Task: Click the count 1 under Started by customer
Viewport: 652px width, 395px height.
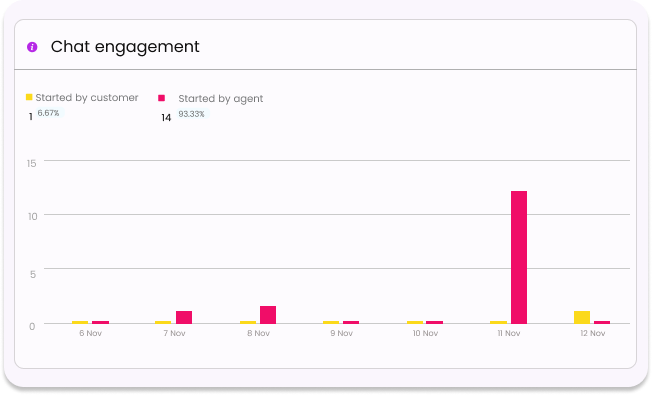Action: point(30,117)
